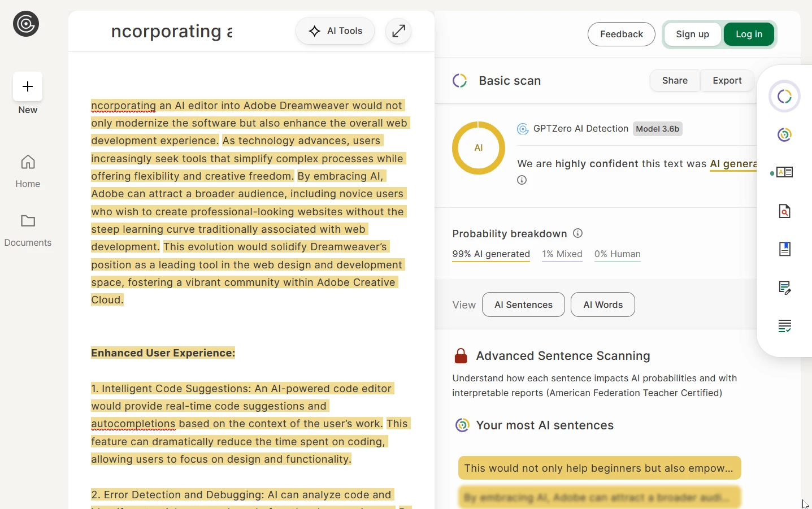Open the document search magnifier icon
This screenshot has width=812, height=509.
[784, 211]
